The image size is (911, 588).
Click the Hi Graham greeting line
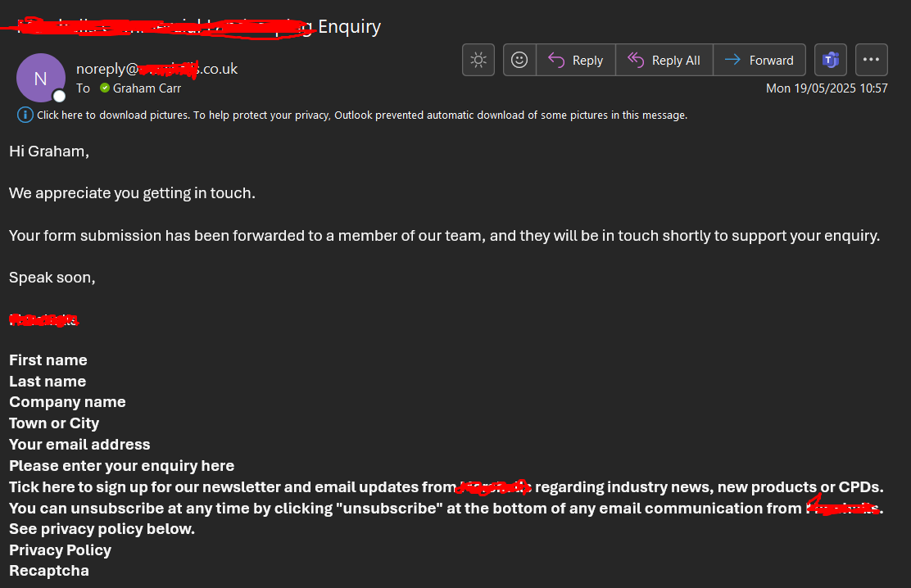49,152
